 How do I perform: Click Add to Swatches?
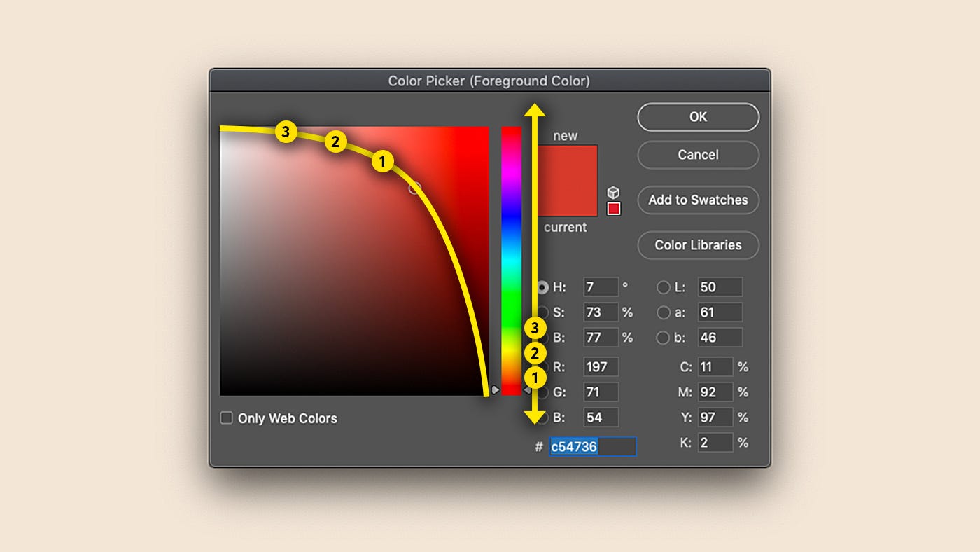pos(698,200)
